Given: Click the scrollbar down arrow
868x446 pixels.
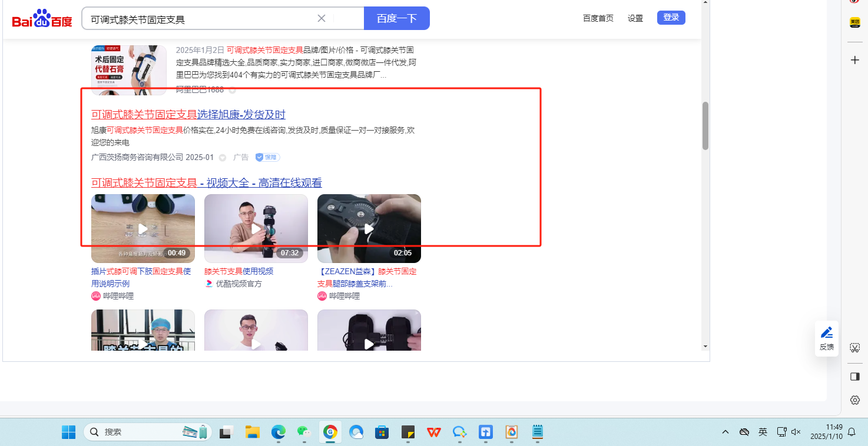Looking at the screenshot, I should [705, 346].
